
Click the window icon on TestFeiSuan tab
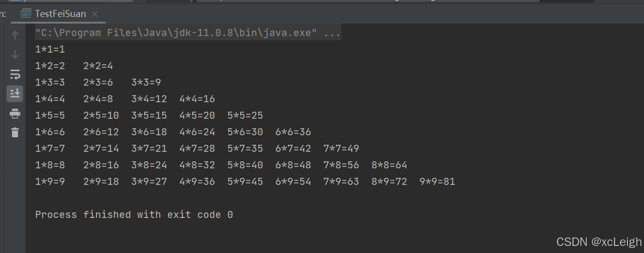[x=26, y=14]
